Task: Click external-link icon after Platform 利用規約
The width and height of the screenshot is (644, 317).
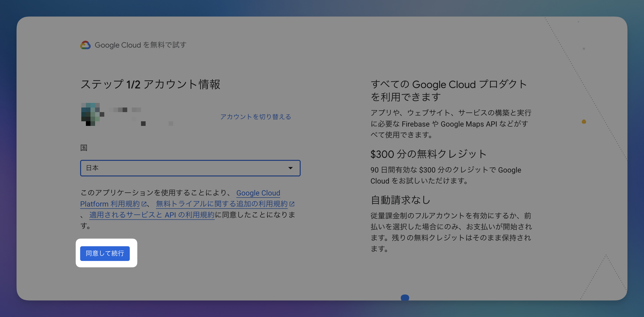Action: 144,204
